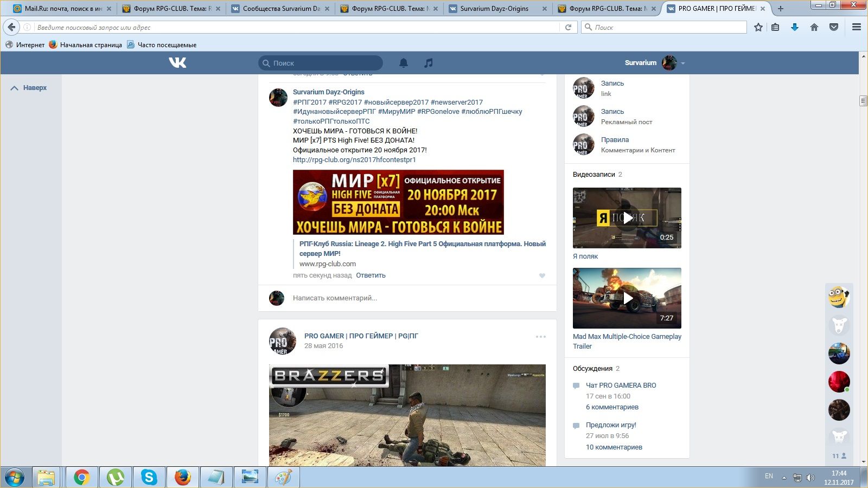Viewport: 868px width, 488px height.
Task: Like the Survarium Dayz-Origins comment heart
Action: point(542,276)
